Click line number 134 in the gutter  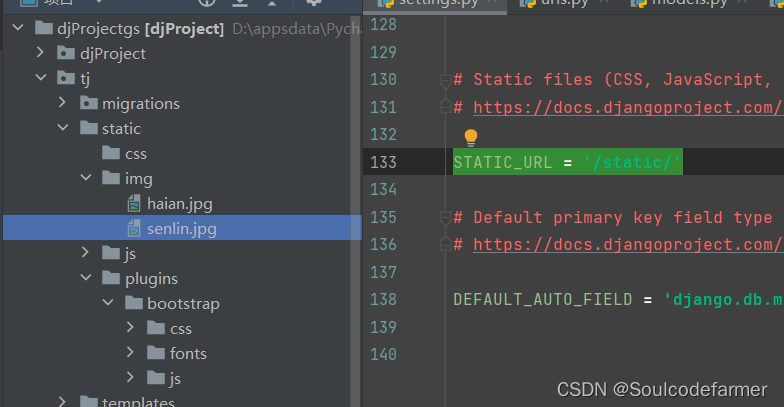point(383,190)
